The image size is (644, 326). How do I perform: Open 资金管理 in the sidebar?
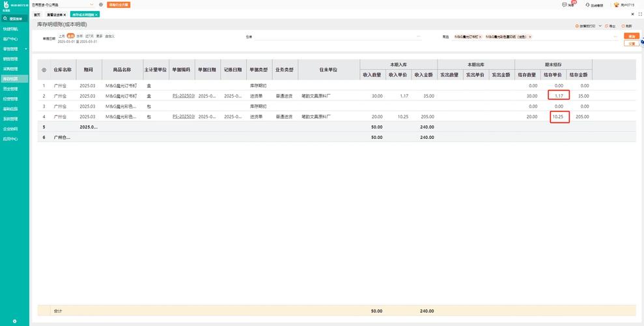(x=10, y=89)
